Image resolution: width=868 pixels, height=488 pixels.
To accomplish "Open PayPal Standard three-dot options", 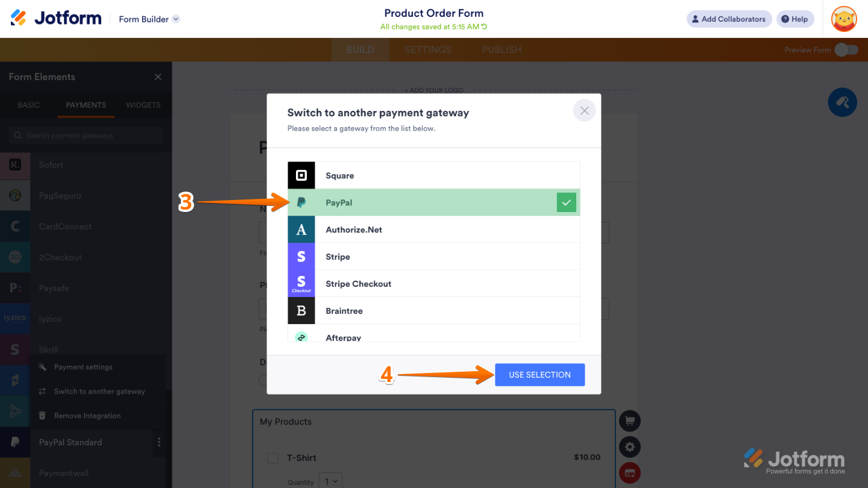I will 159,442.
